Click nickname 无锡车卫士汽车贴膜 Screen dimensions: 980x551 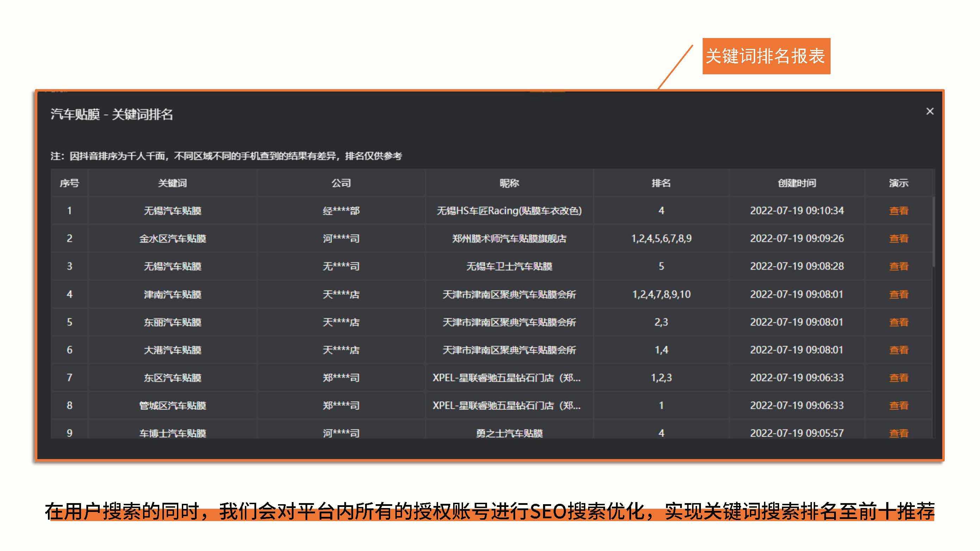point(509,267)
